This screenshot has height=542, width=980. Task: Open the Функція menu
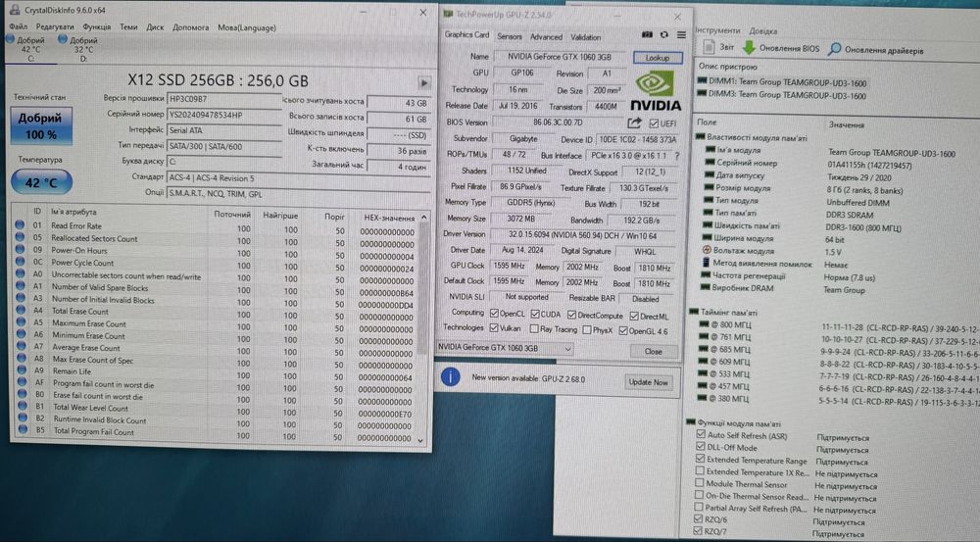96,26
